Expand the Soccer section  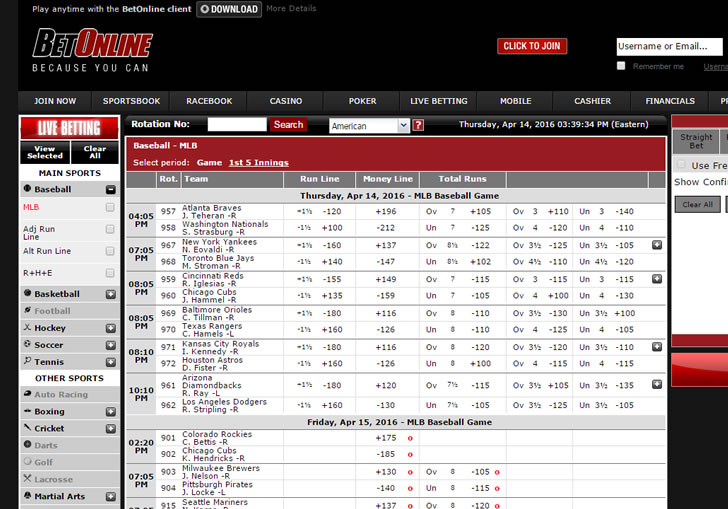pos(110,345)
